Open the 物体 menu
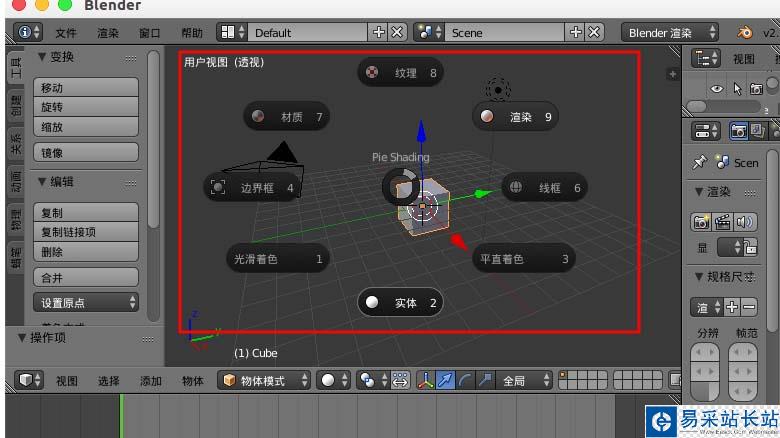This screenshot has width=780, height=438. coord(193,381)
